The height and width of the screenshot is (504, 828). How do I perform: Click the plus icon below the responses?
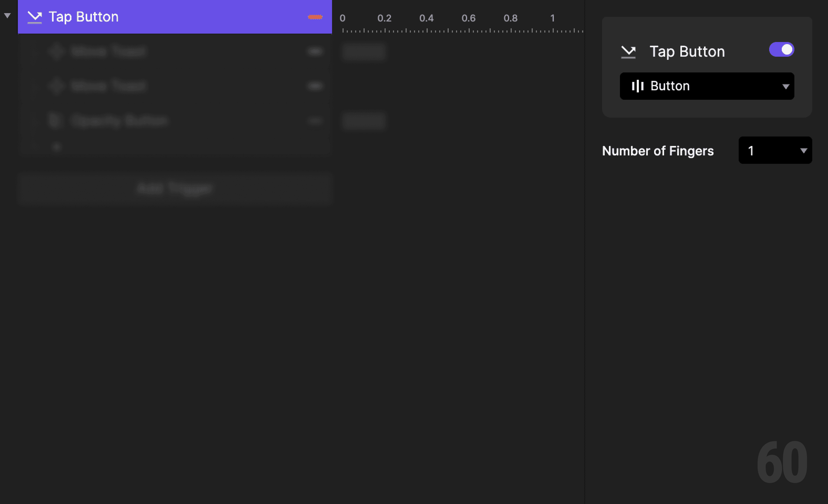[x=56, y=146]
